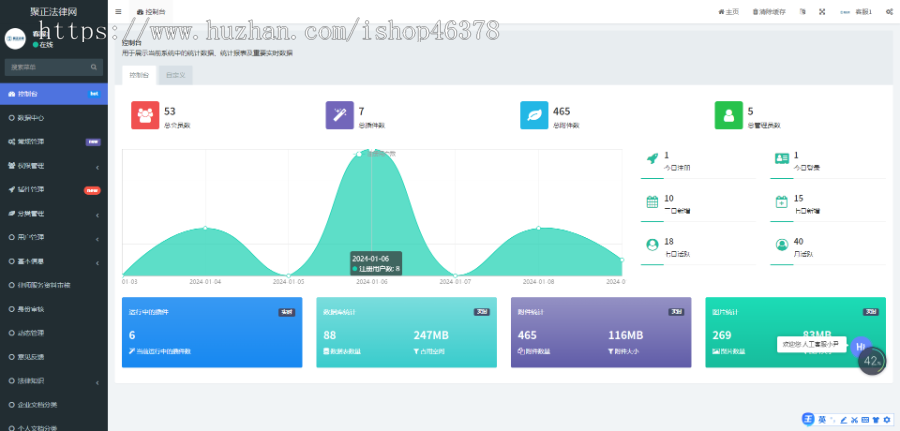Viewport: 900px width, 431px height.
Task: Select the 控制台 tab in the top tab bar
Action: pos(151,11)
